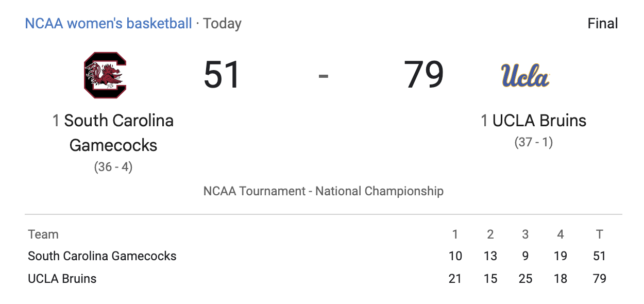This screenshot has width=644, height=304.
Task: Select the South Carolina Gamecocks table row label
Action: [102, 256]
